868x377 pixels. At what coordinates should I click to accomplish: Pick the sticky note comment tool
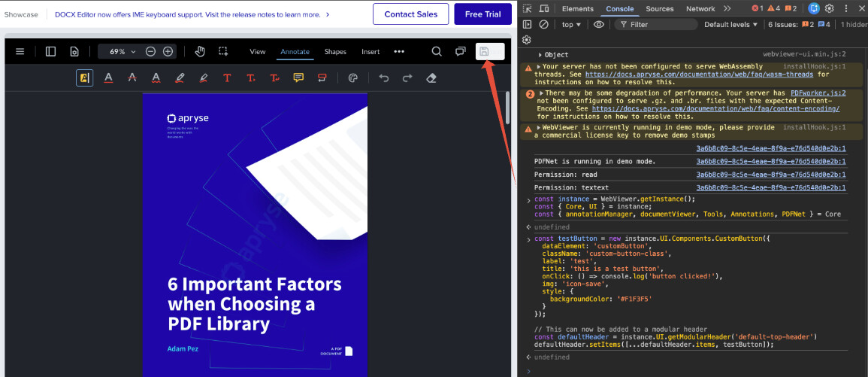[298, 78]
